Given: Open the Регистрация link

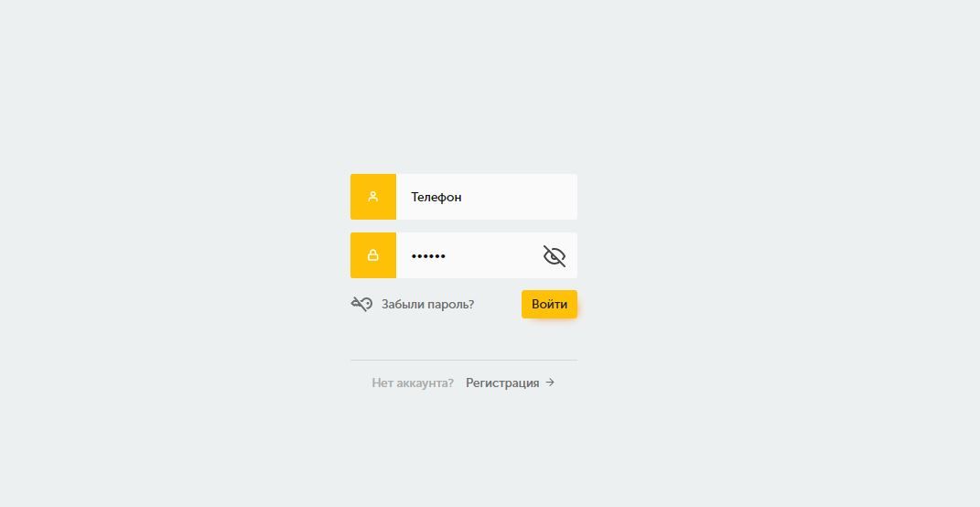Looking at the screenshot, I should point(502,383).
